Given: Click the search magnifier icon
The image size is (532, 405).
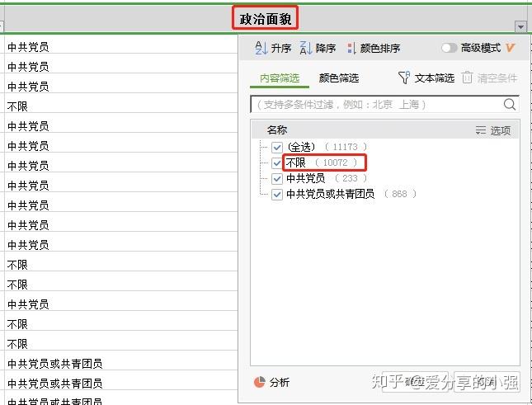Looking at the screenshot, I should coord(509,104).
